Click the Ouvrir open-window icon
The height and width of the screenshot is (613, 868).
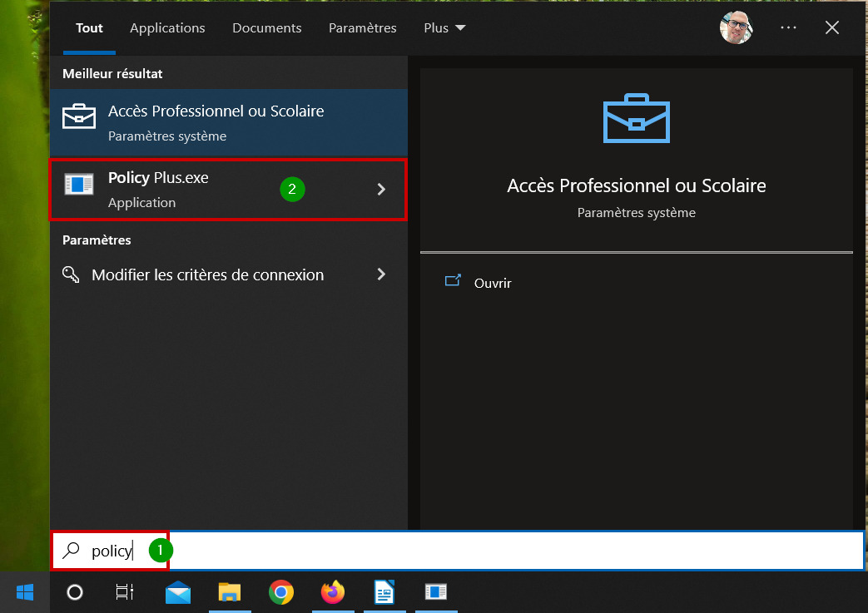pos(453,280)
